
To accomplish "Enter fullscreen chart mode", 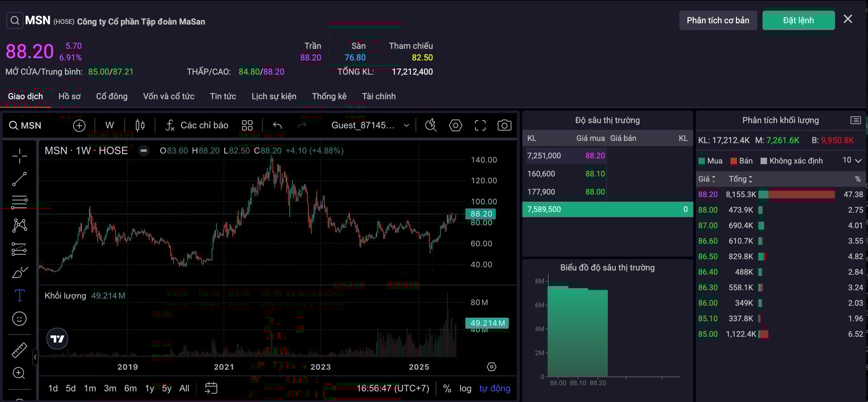I will (x=480, y=126).
